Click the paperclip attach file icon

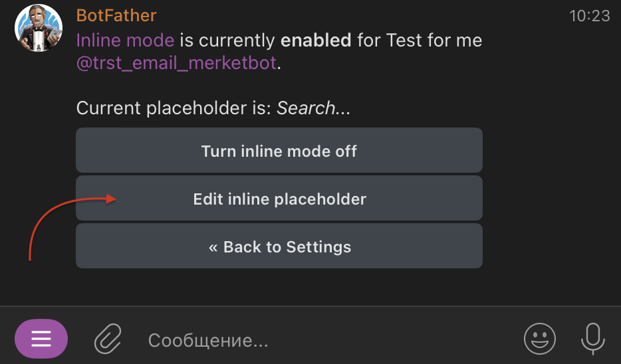(106, 339)
